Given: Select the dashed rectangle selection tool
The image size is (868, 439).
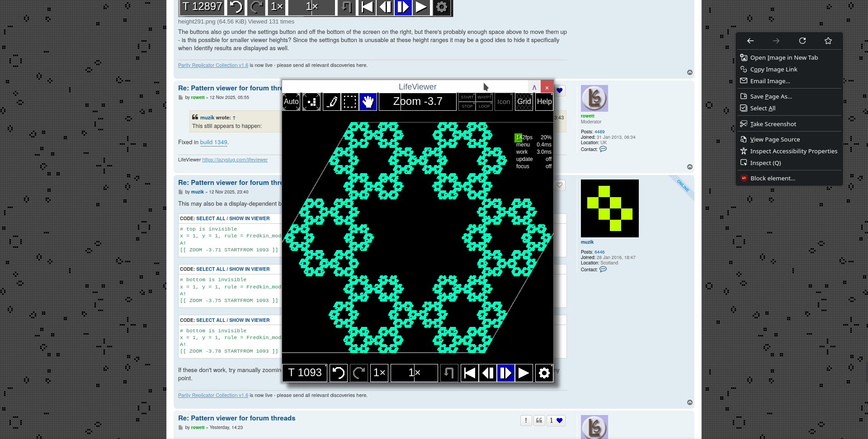Looking at the screenshot, I should (x=350, y=102).
